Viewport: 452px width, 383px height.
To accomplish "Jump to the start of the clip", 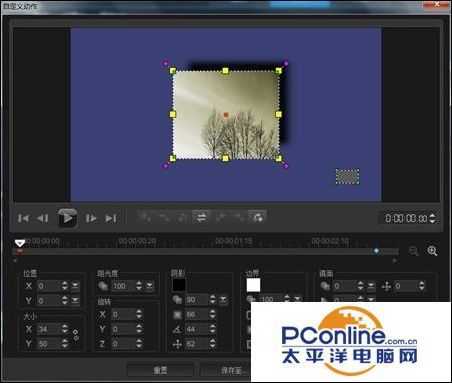I will [x=23, y=218].
